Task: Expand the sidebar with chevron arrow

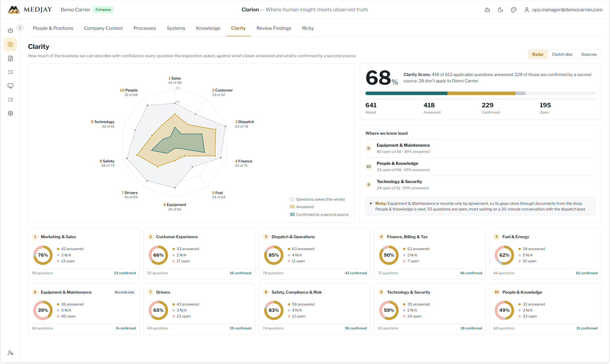Action: pos(20,28)
